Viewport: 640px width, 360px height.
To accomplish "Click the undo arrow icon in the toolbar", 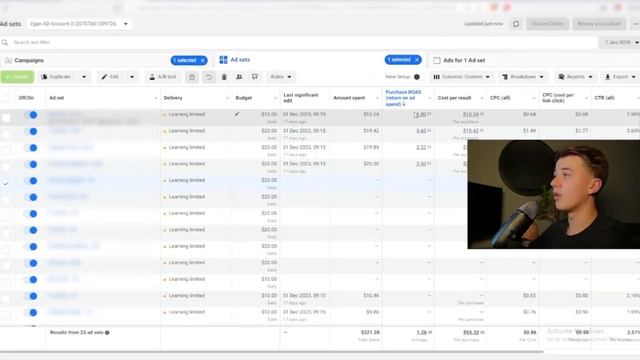I will (x=209, y=77).
